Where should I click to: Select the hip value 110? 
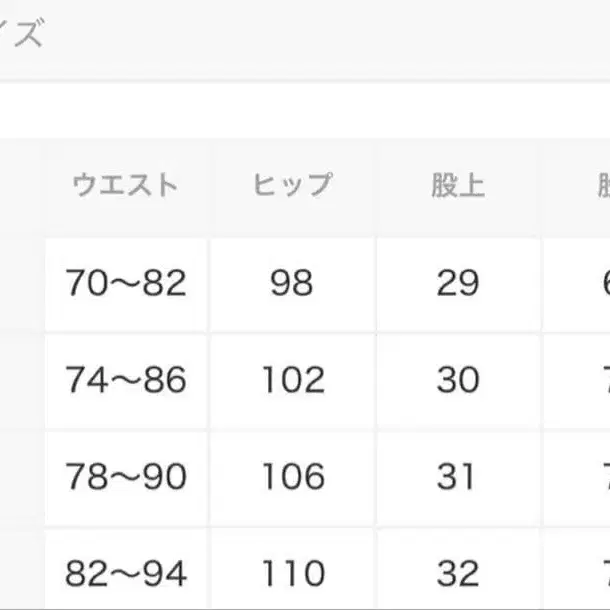(292, 573)
